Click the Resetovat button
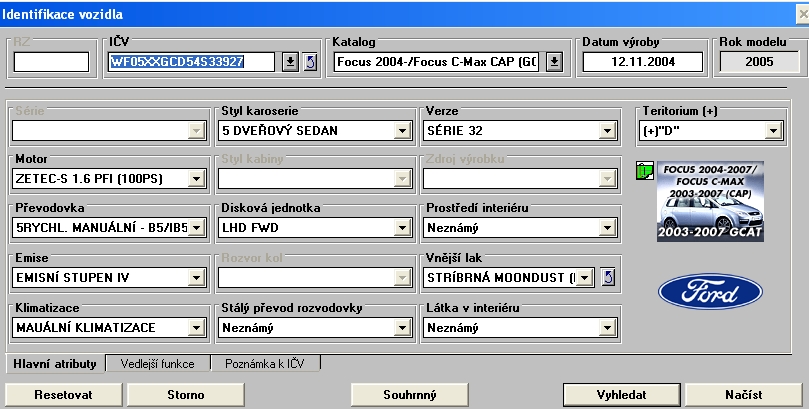Image resolution: width=809 pixels, height=409 pixels. pos(63,395)
